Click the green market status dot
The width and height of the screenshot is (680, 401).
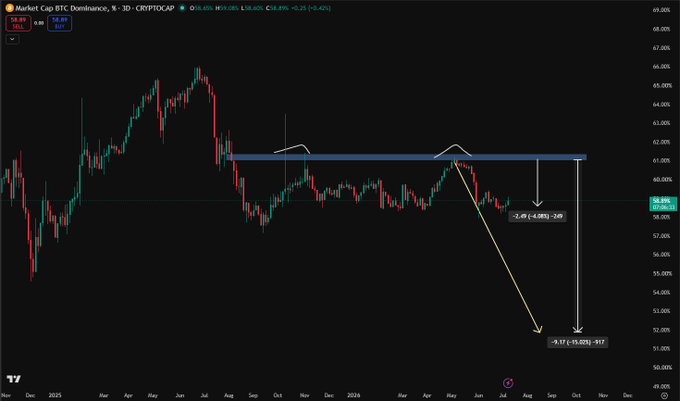pyautogui.click(x=182, y=8)
